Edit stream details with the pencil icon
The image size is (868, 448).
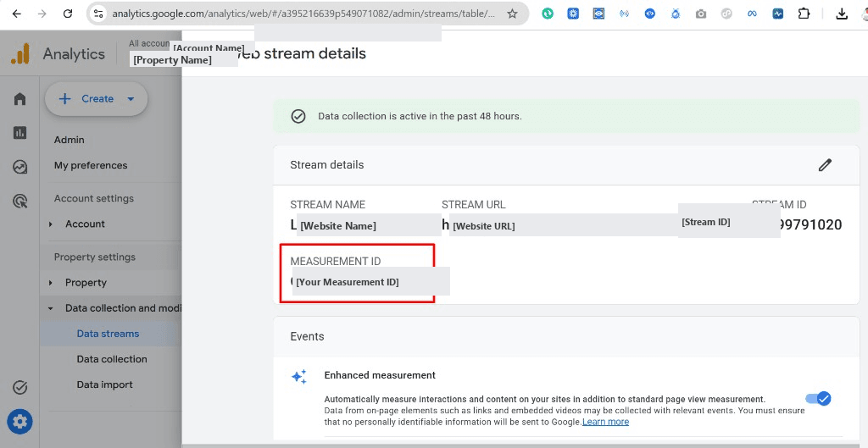pos(825,165)
